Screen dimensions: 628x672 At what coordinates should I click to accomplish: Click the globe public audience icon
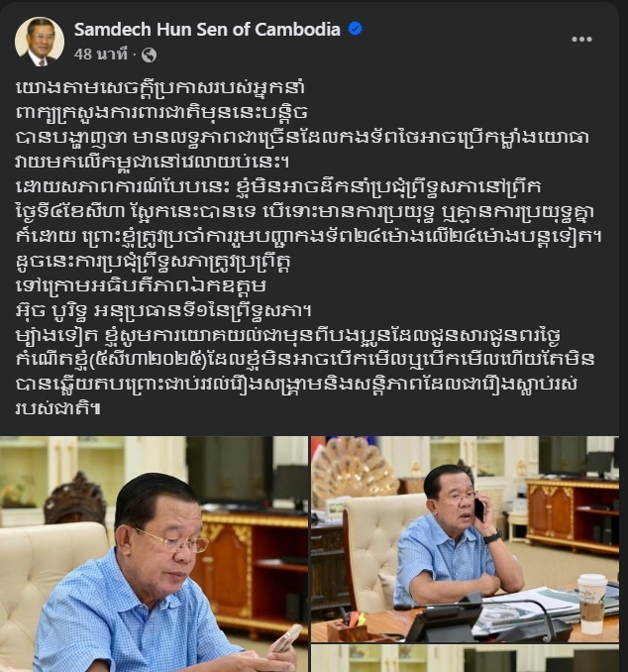(x=149, y=55)
